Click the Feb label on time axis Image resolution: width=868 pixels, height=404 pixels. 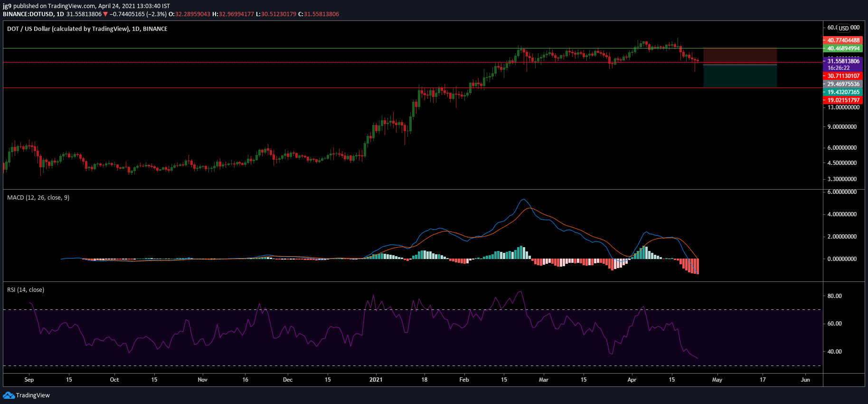pyautogui.click(x=464, y=380)
